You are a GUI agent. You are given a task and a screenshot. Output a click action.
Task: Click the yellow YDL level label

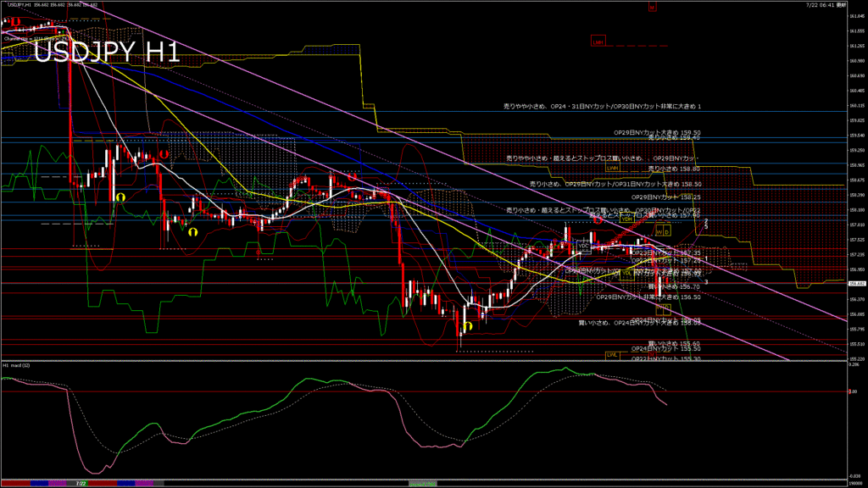tap(626, 274)
